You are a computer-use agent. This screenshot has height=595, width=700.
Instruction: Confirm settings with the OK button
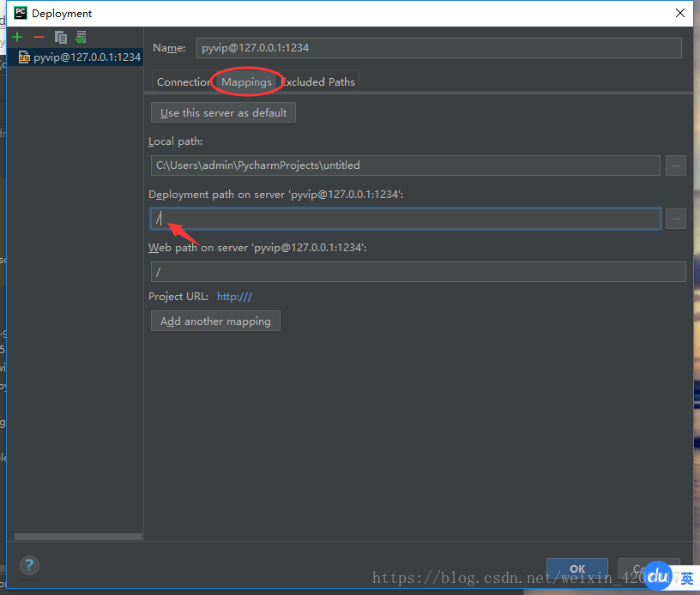(x=576, y=568)
